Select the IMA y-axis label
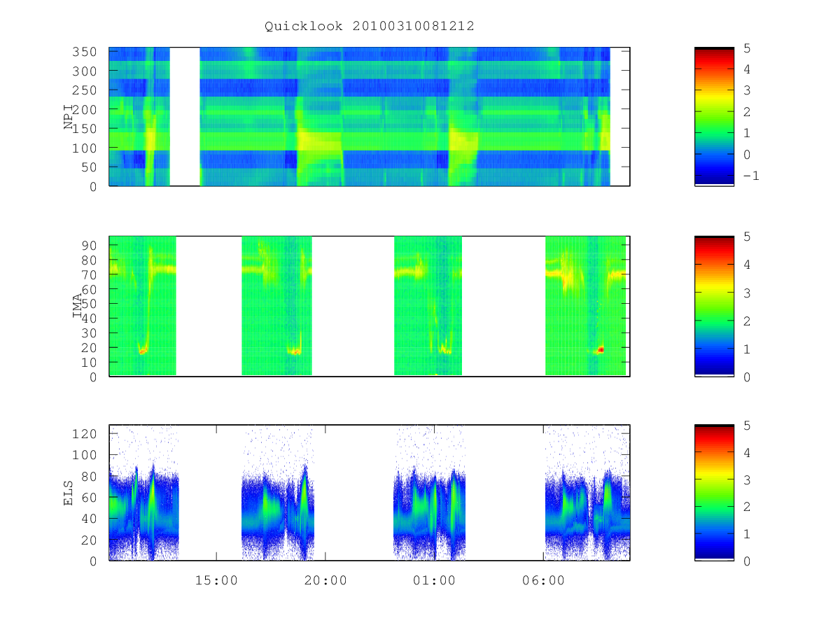 tap(78, 307)
